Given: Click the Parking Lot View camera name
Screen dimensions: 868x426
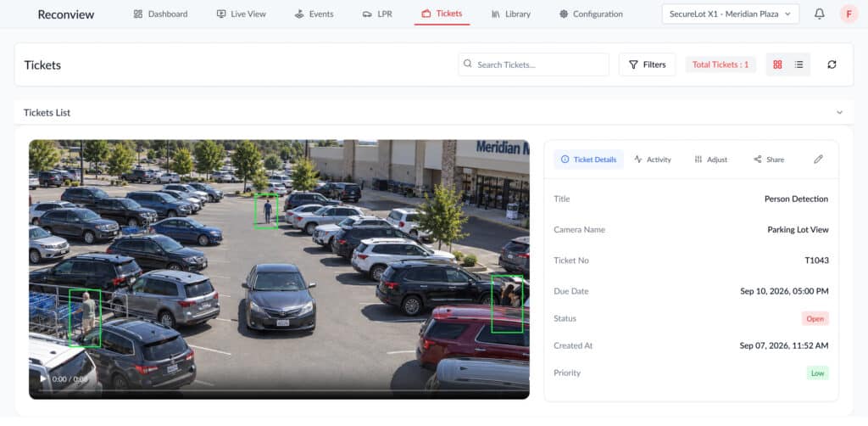Looking at the screenshot, I should tap(798, 229).
